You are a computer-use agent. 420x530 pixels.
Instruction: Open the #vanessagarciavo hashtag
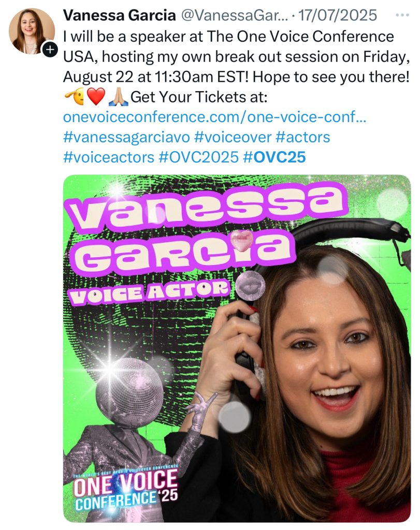(x=126, y=137)
